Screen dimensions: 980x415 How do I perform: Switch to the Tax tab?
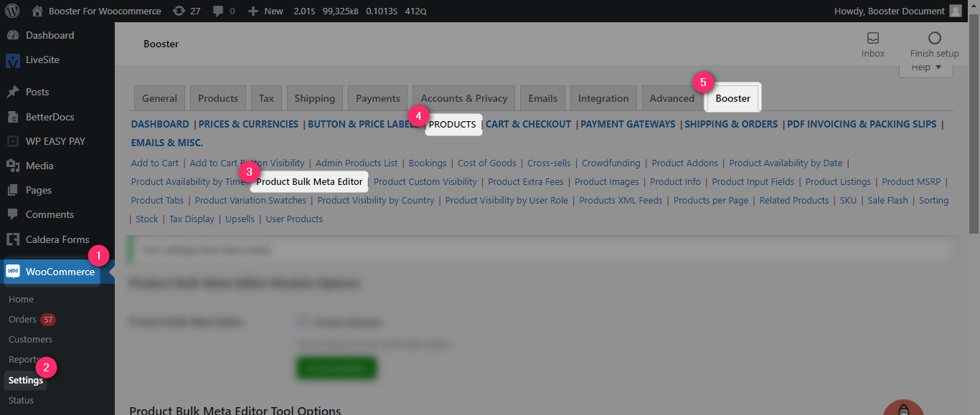tap(266, 98)
